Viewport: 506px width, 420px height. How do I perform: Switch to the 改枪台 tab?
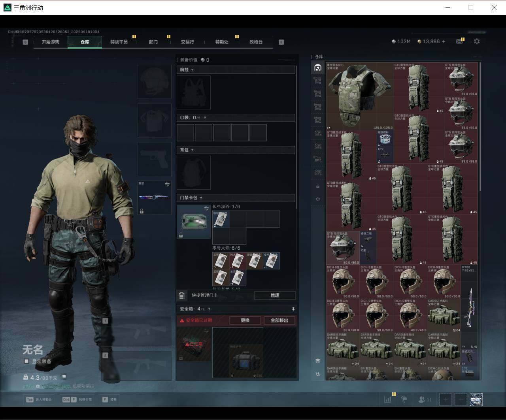[x=256, y=42]
